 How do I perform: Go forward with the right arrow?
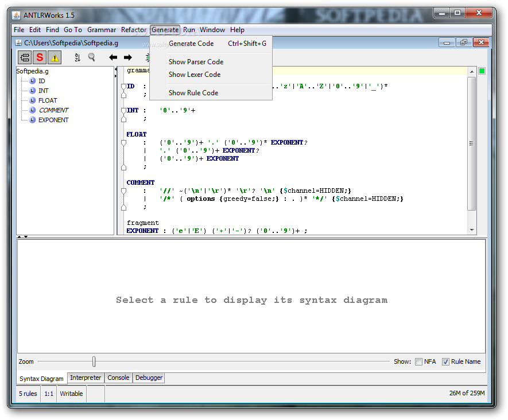(x=128, y=57)
